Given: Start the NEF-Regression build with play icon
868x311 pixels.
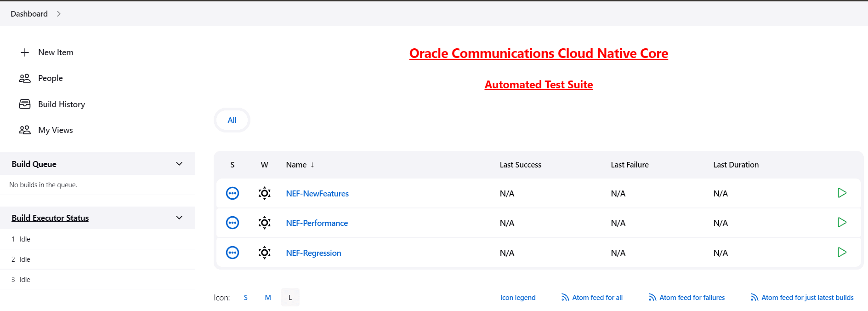Looking at the screenshot, I should coord(842,253).
